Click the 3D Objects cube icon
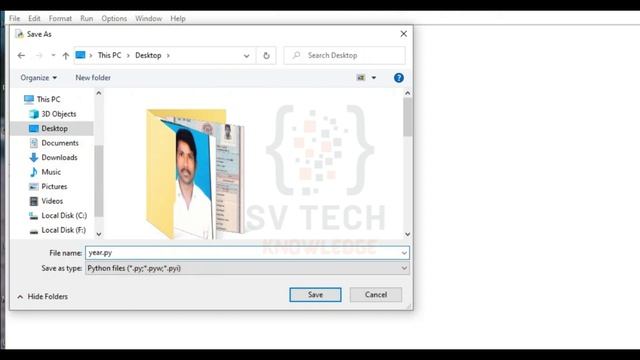Viewport: 640px width, 360px height. click(33, 114)
